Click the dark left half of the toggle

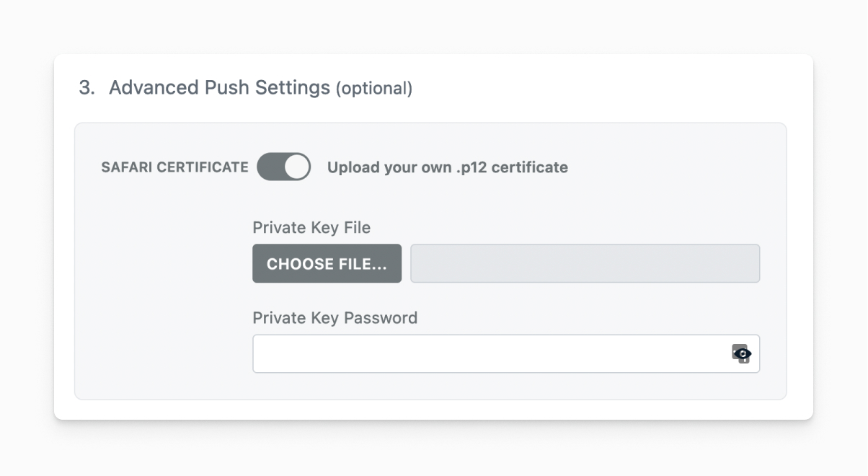(270, 167)
